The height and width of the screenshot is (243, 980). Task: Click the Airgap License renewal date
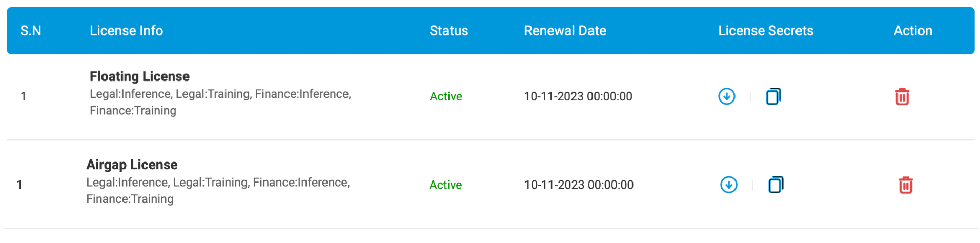(579, 185)
